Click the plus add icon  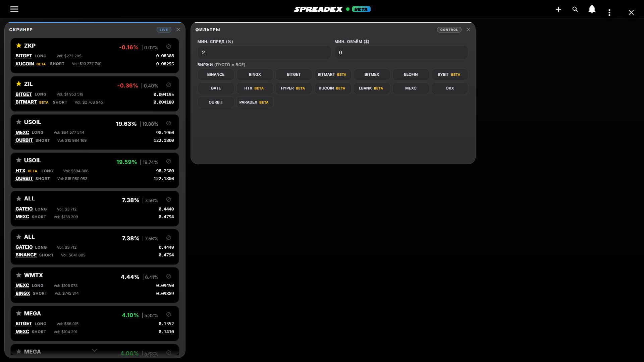point(558,9)
